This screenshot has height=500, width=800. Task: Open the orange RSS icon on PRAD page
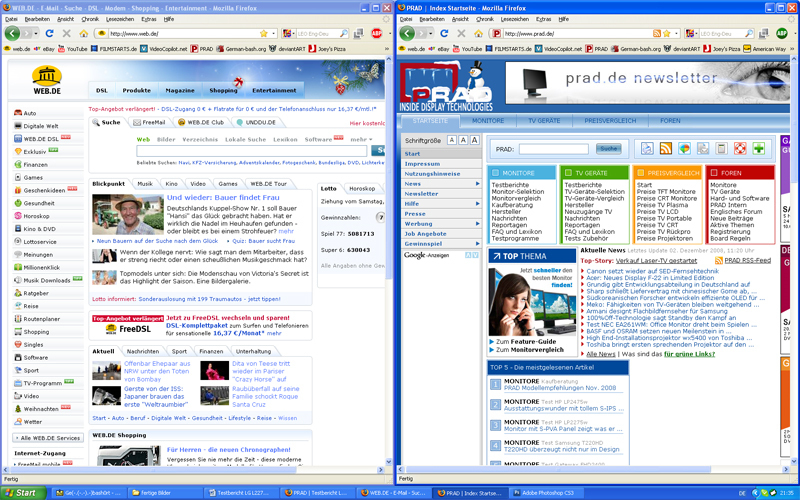click(666, 148)
